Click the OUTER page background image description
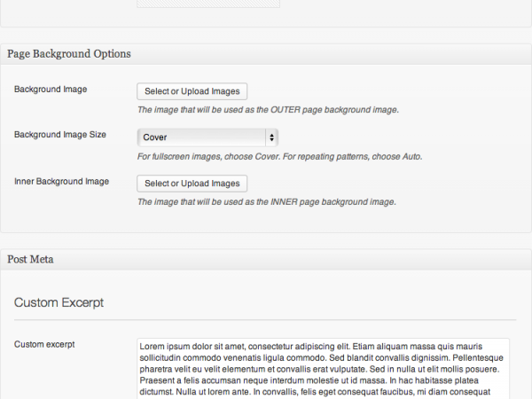532x399 pixels. [268, 110]
